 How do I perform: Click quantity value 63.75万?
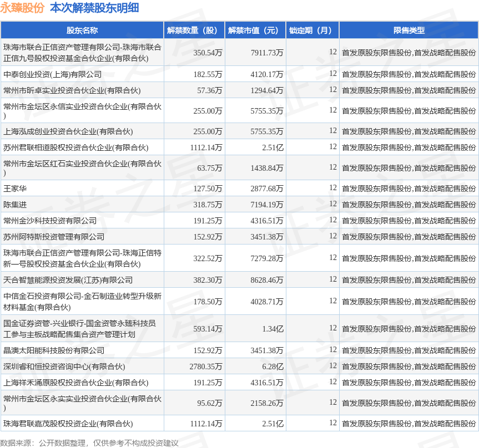point(210,168)
